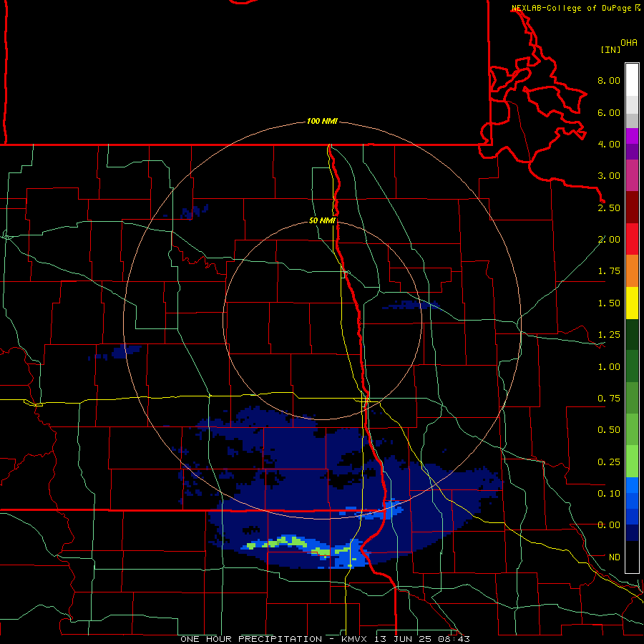The height and width of the screenshot is (644, 644).
Task: Click the ND legend label
Action: pyautogui.click(x=615, y=557)
